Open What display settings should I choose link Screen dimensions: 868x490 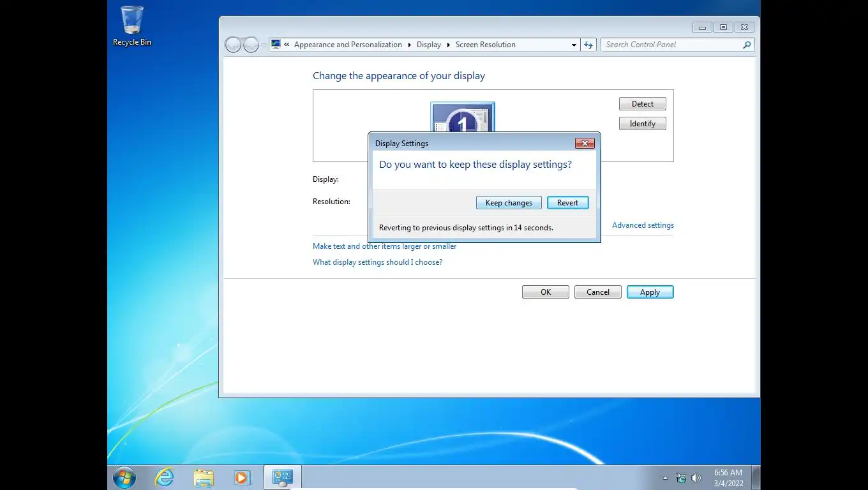pyautogui.click(x=377, y=262)
